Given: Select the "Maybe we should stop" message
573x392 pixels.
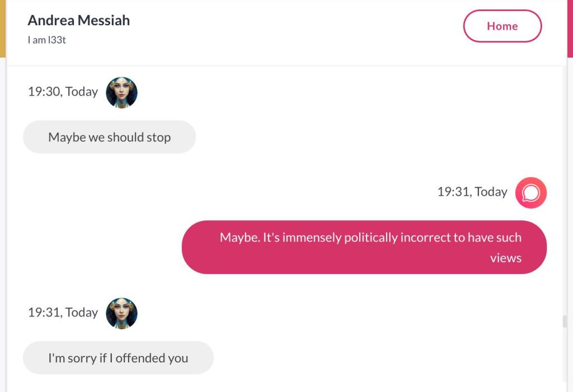Looking at the screenshot, I should pos(109,137).
